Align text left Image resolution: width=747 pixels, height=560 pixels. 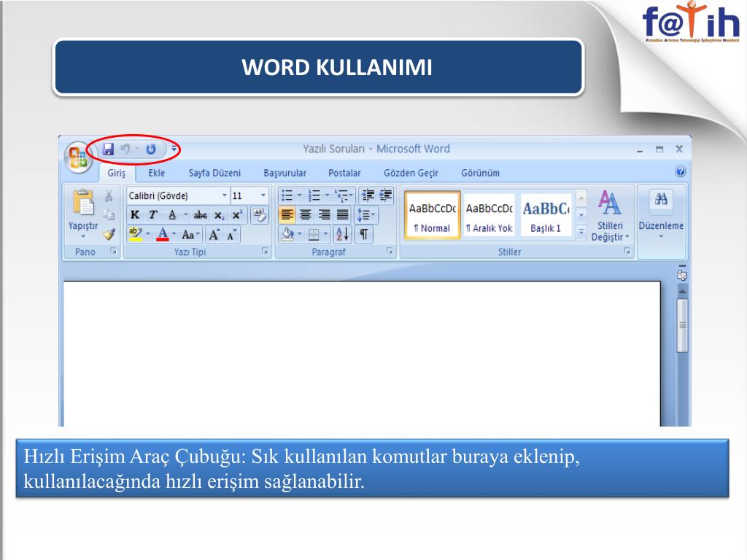click(x=287, y=215)
